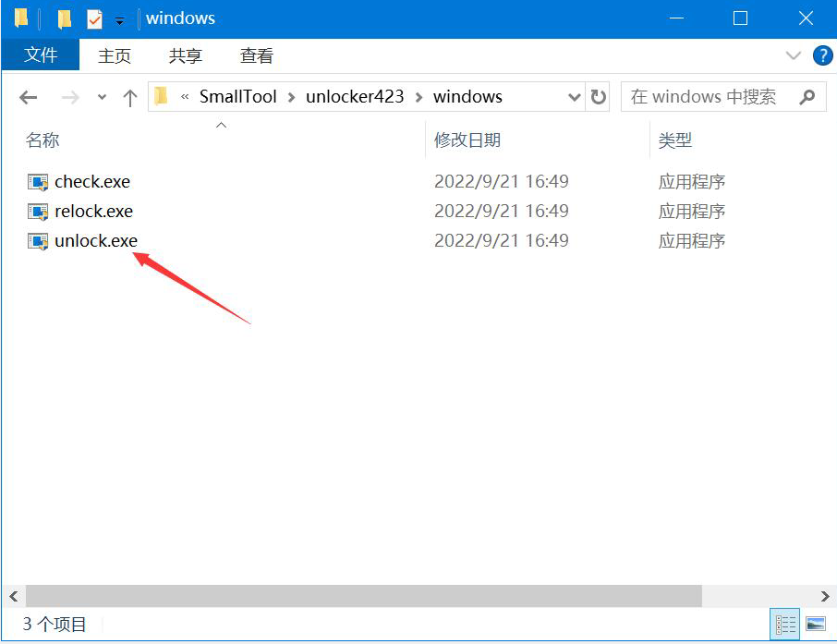Click the date of relock.exe
Screen dimensions: 837x644
pyautogui.click(x=502, y=211)
